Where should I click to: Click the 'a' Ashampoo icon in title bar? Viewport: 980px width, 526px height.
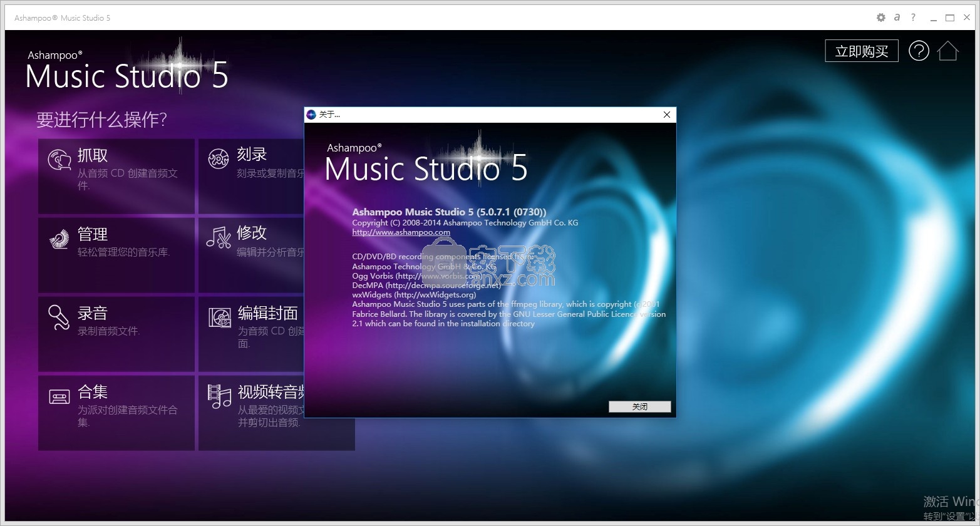[x=897, y=18]
